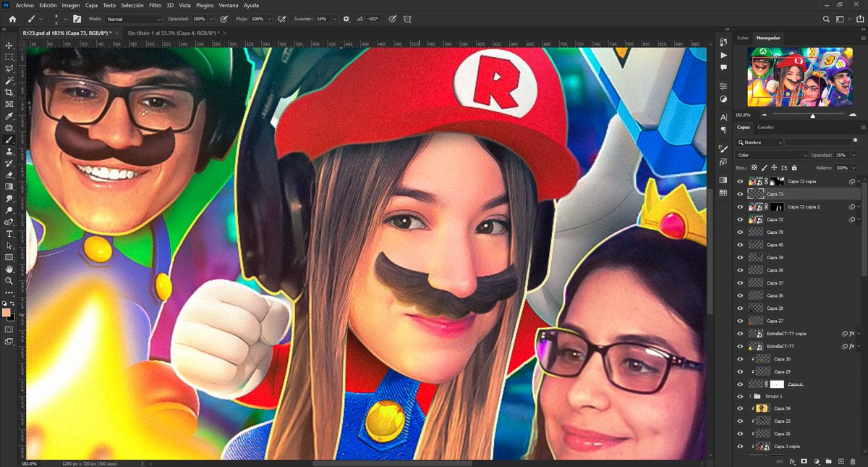
Task: Open the Imagen menu
Action: (x=71, y=5)
